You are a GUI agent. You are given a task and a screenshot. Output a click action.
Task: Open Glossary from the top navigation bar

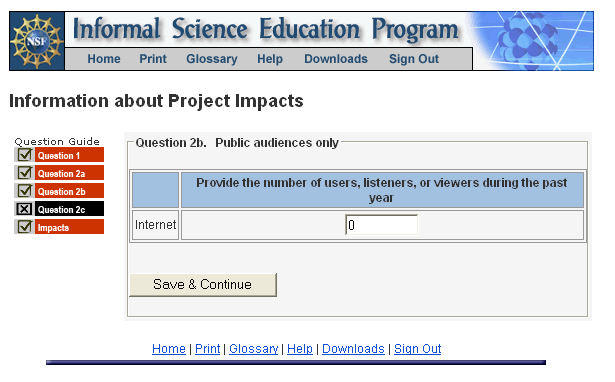click(x=212, y=59)
